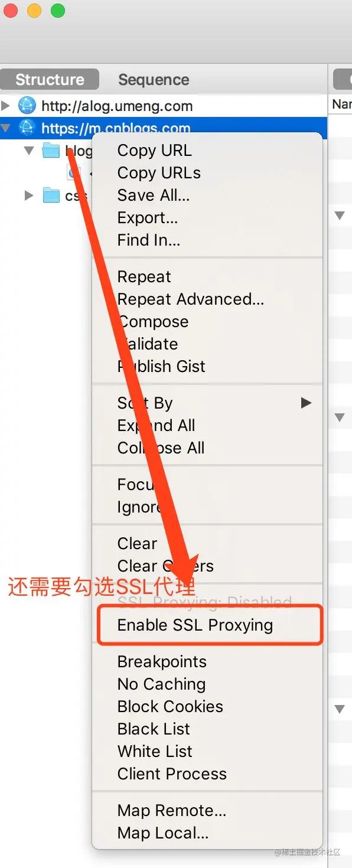Open the Sort By submenu arrow
The image size is (352, 868).
coord(306,403)
